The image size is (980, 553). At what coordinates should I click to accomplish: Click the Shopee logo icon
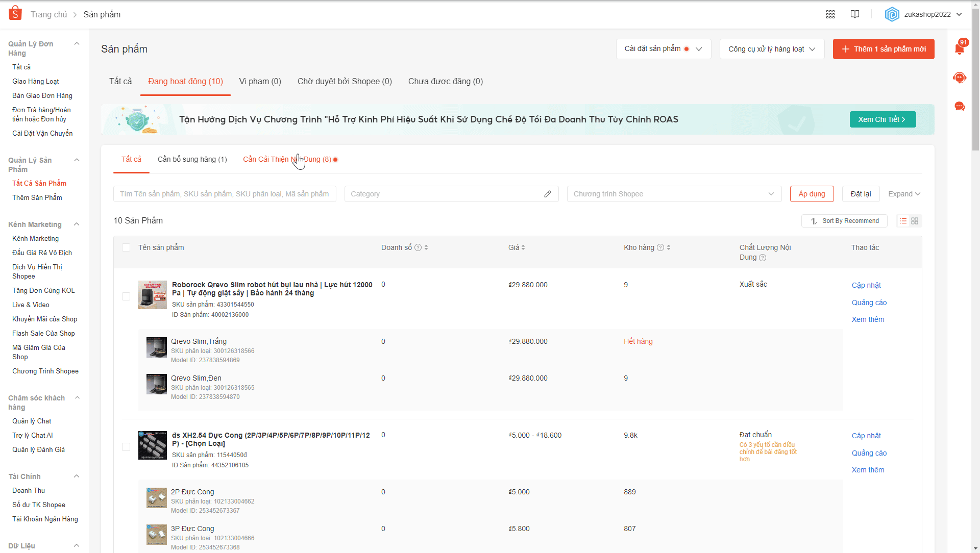coord(15,14)
